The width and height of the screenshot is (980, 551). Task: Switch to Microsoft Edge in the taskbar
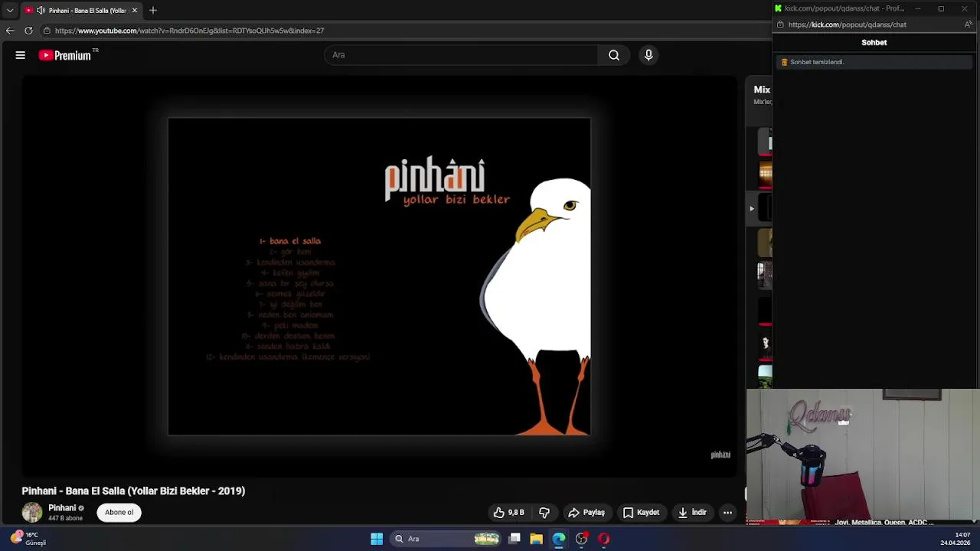(x=559, y=539)
